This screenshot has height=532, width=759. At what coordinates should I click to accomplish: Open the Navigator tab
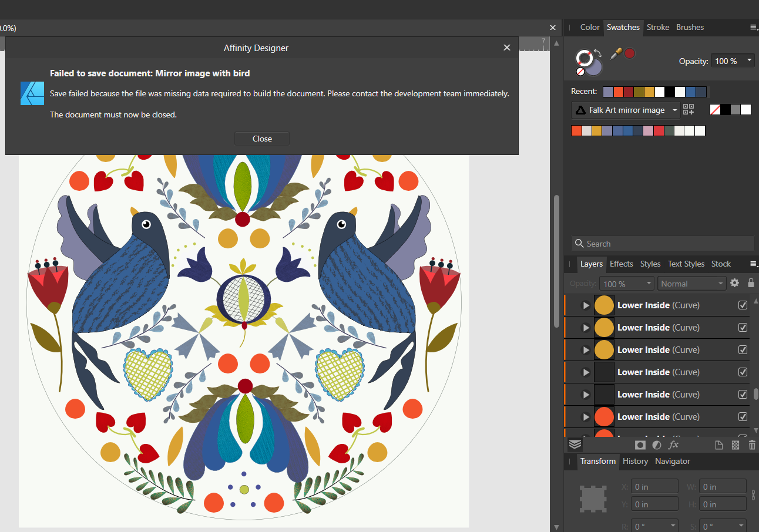(673, 461)
